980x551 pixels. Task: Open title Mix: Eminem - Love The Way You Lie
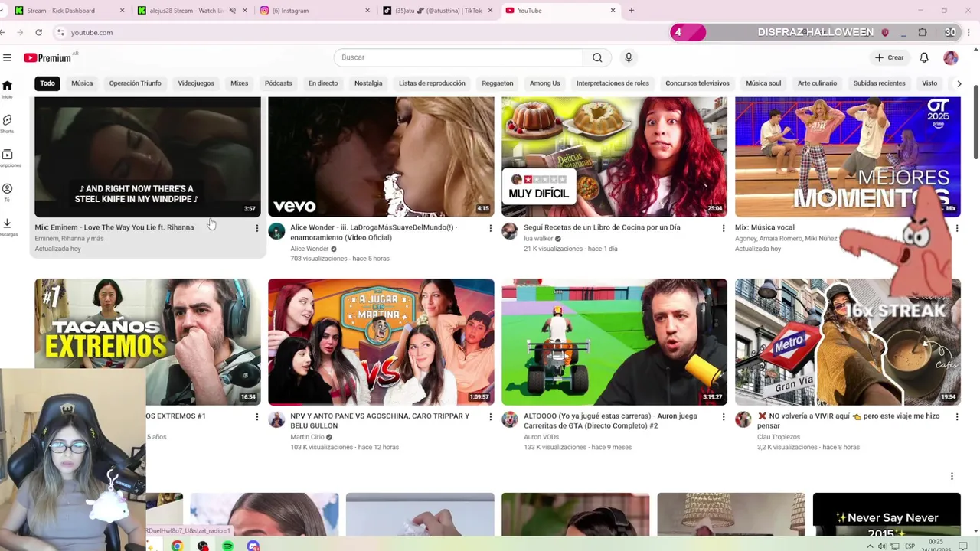pos(114,227)
